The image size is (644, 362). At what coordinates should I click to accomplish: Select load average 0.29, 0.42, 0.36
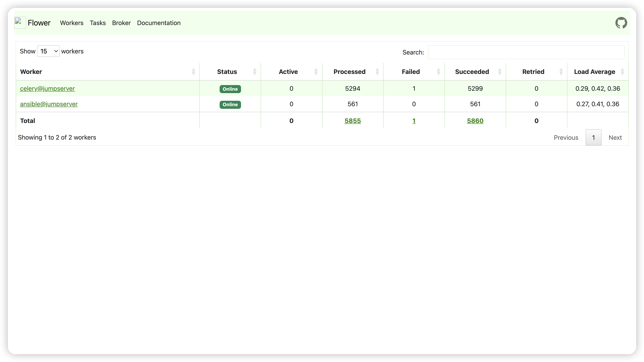[598, 88]
